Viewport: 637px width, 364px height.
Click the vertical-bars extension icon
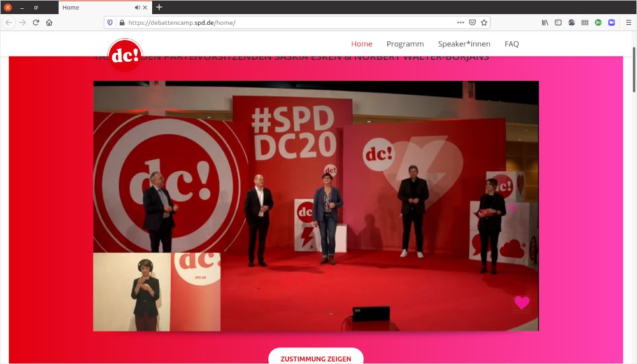pyautogui.click(x=585, y=23)
